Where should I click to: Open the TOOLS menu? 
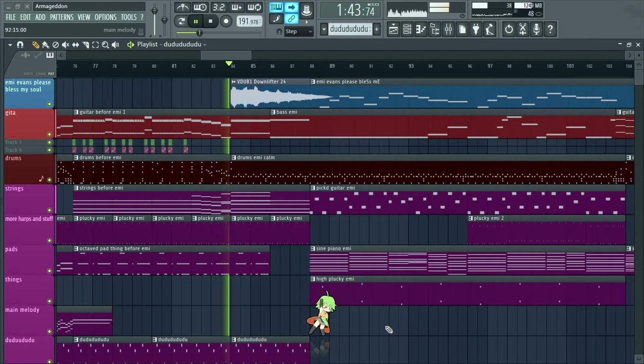coord(129,17)
